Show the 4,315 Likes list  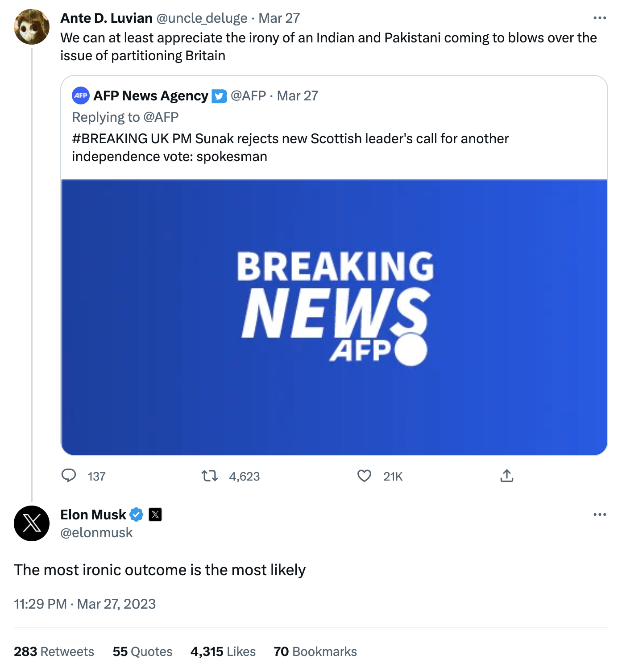point(223,651)
